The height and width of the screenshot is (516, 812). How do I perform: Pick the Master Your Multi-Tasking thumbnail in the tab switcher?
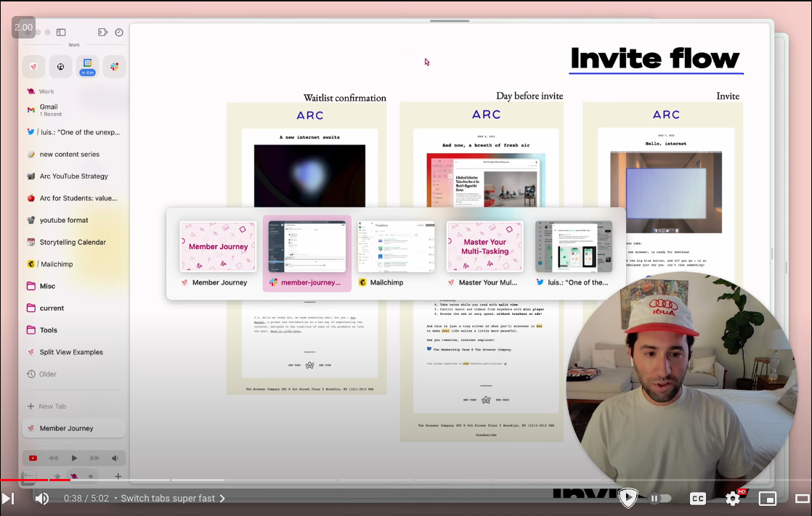tap(484, 253)
